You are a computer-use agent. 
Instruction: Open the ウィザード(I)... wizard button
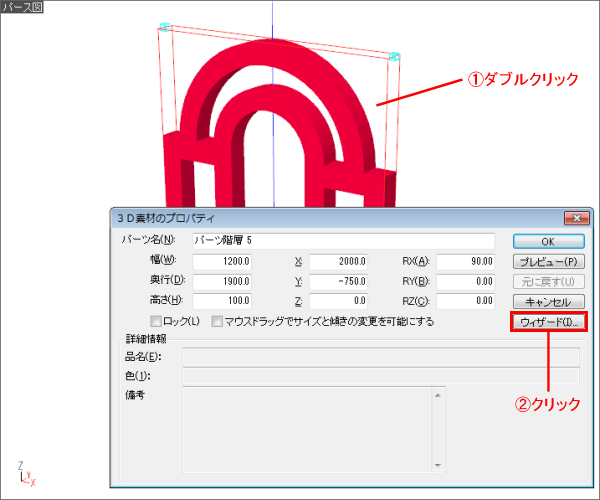coord(547,322)
